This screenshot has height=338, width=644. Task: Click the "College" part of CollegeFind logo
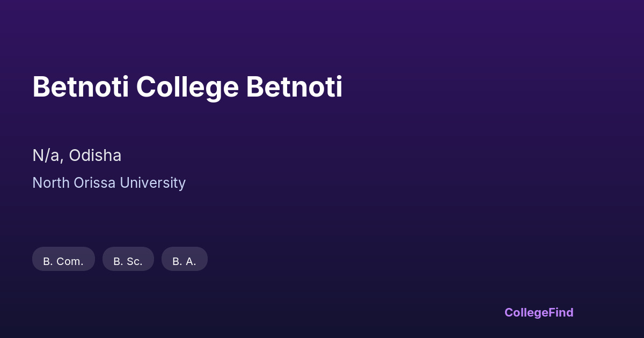pos(527,312)
